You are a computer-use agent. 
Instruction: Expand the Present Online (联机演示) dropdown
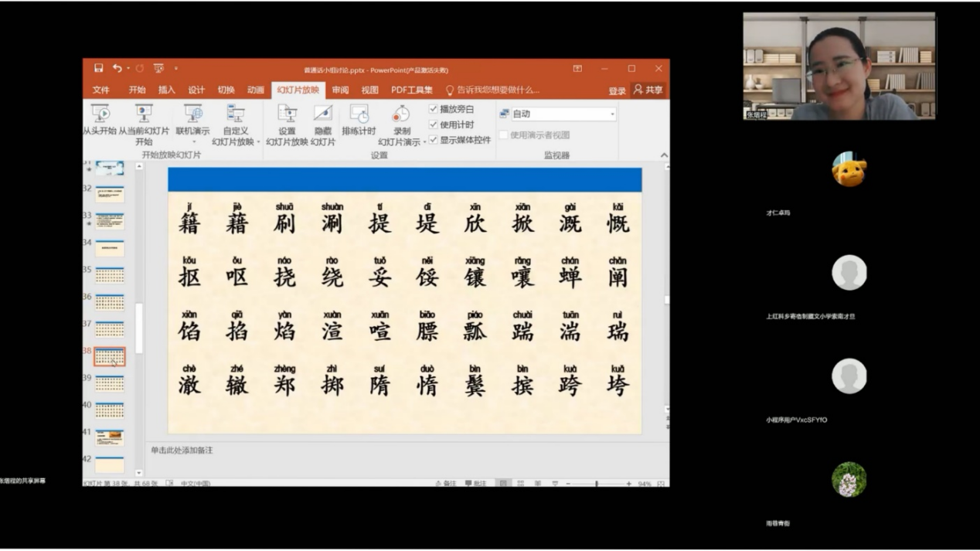click(x=192, y=141)
